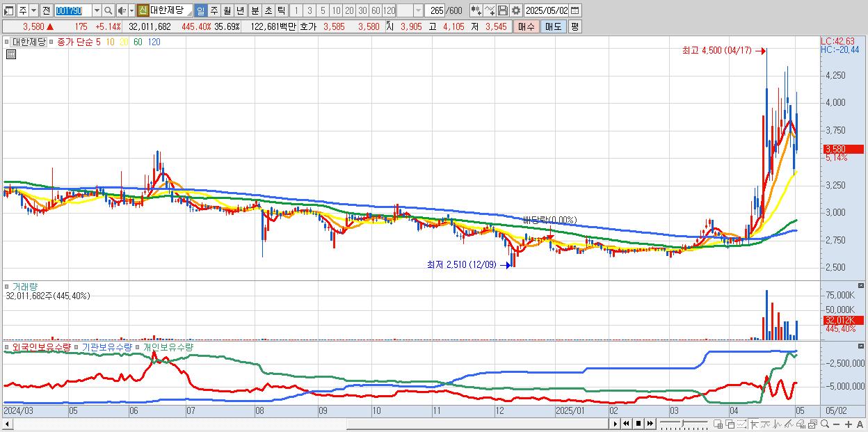Toggle the crosshair cursor icon in bottom toolbar
Screen dimensions: 868x432
click(754, 424)
